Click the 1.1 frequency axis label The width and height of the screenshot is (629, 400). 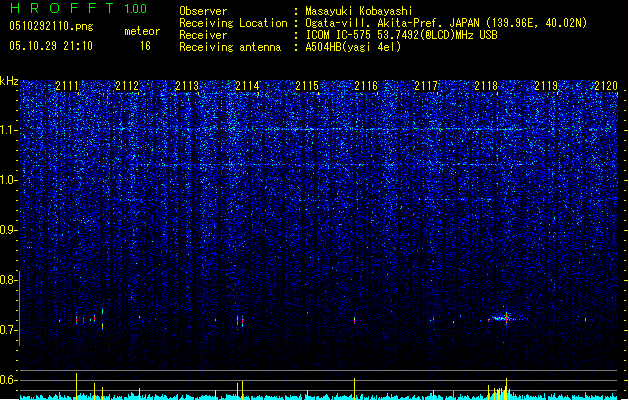[x=9, y=130]
